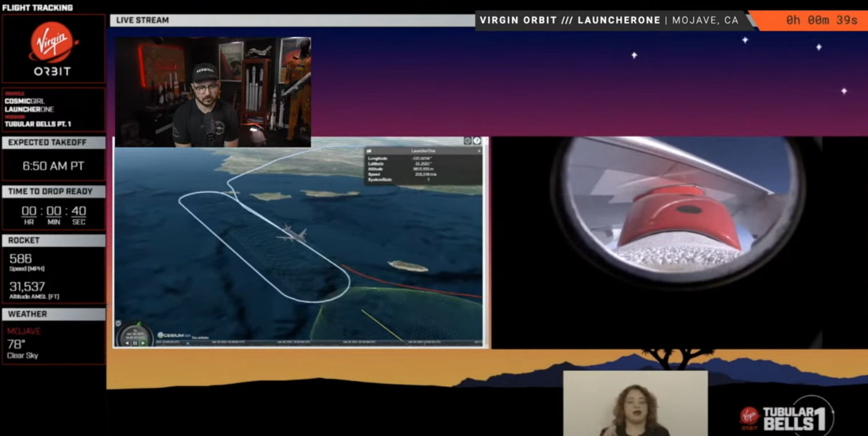Click the LauncherOne info box title
Image resolution: width=868 pixels, height=436 pixels.
point(423,150)
